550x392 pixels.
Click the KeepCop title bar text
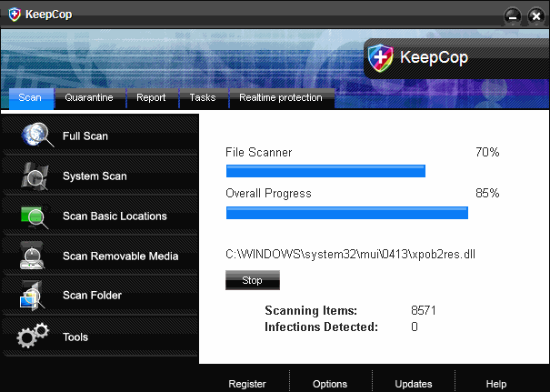(x=49, y=15)
